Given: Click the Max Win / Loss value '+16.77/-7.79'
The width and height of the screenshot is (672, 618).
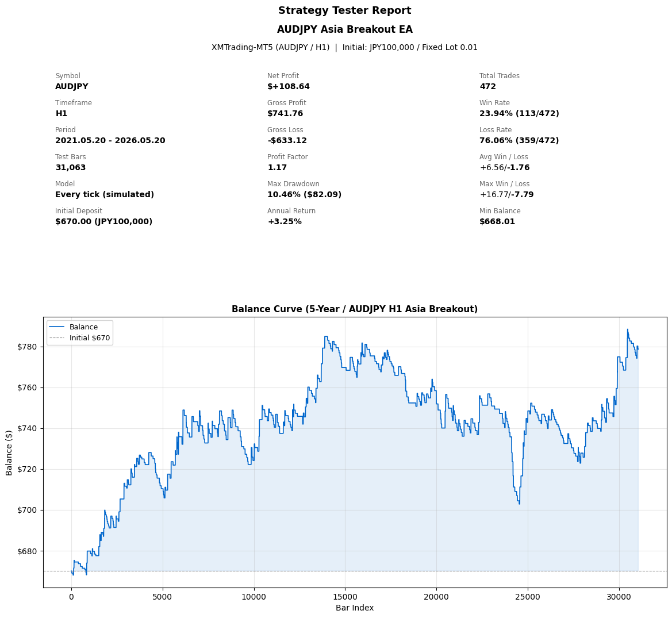Looking at the screenshot, I should pos(506,194).
